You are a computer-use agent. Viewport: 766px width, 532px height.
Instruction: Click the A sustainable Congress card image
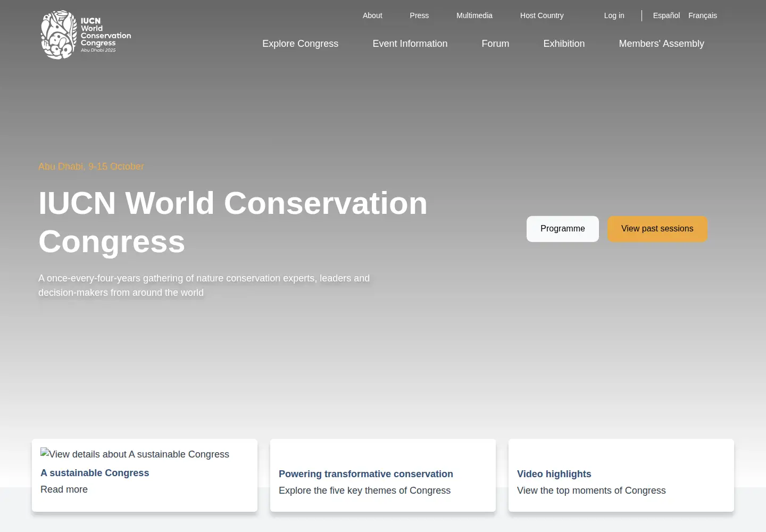(x=135, y=454)
